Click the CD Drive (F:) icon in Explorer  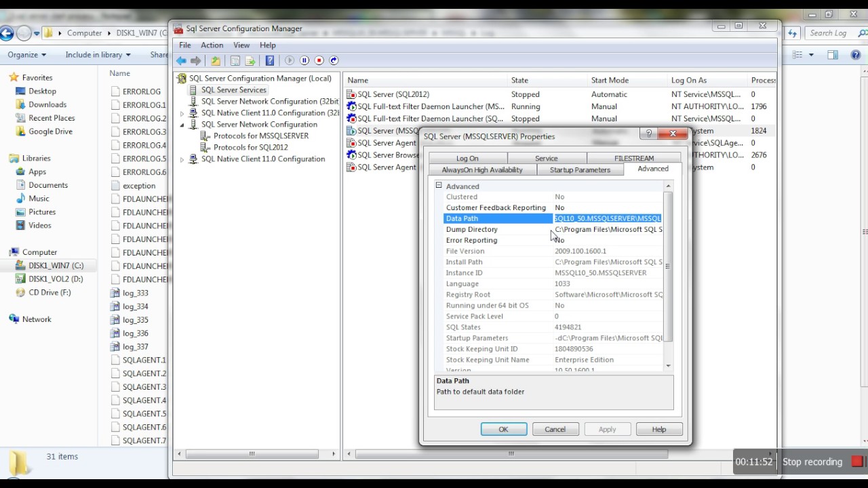(21, 293)
